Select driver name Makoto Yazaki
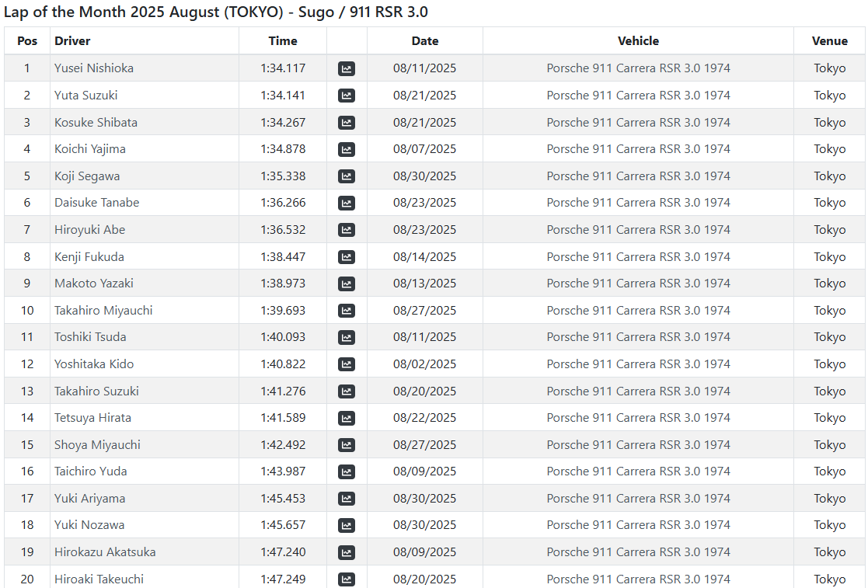 (93, 284)
